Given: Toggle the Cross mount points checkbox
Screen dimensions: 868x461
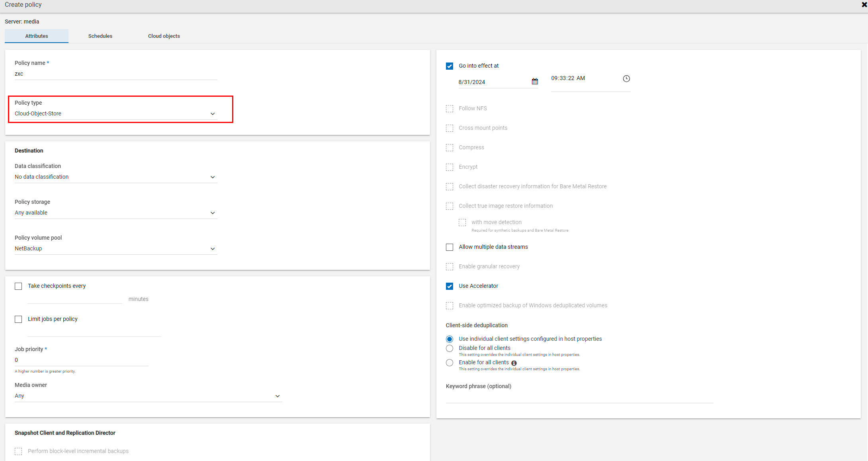Looking at the screenshot, I should coord(450,128).
